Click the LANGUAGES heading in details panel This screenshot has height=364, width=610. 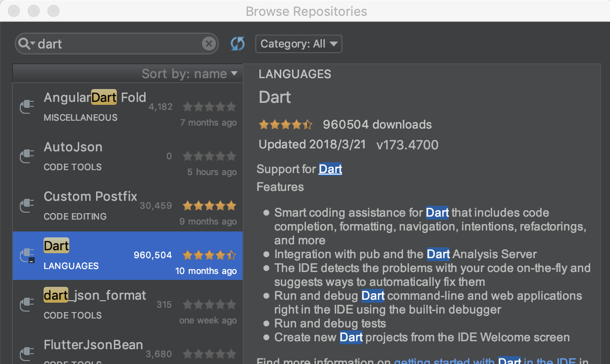(x=295, y=74)
